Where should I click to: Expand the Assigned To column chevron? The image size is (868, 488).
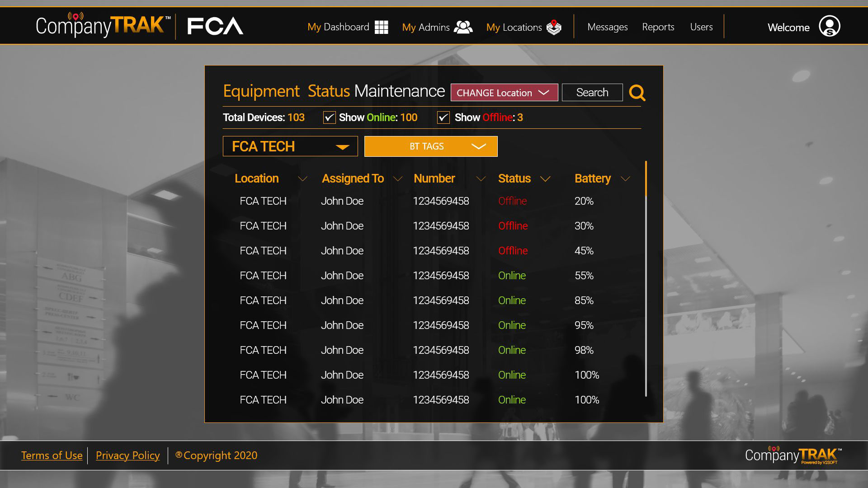pos(398,179)
